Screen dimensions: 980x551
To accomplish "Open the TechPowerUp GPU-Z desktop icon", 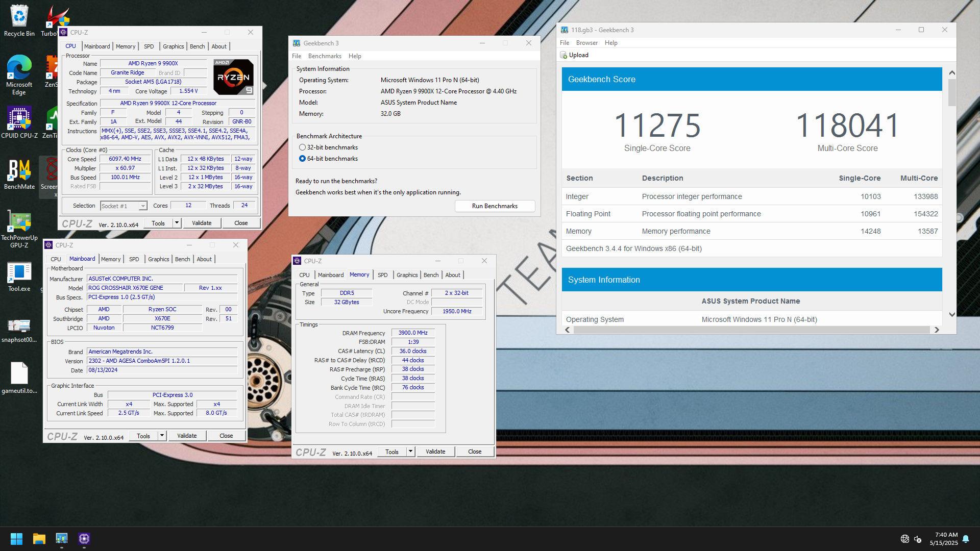I will coord(19,229).
